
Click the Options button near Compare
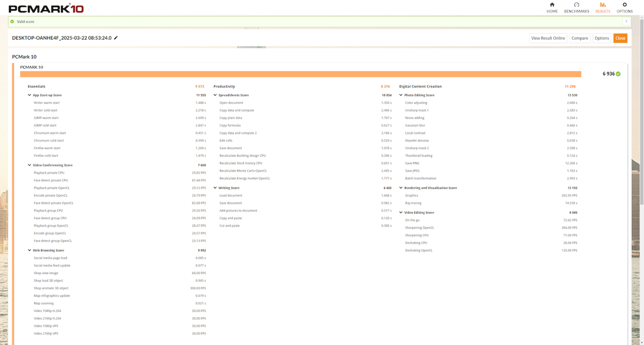[602, 38]
